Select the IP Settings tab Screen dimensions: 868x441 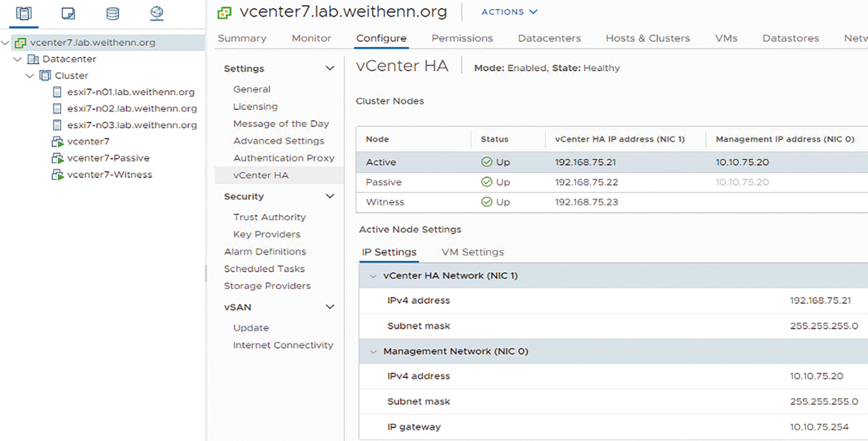pyautogui.click(x=389, y=252)
